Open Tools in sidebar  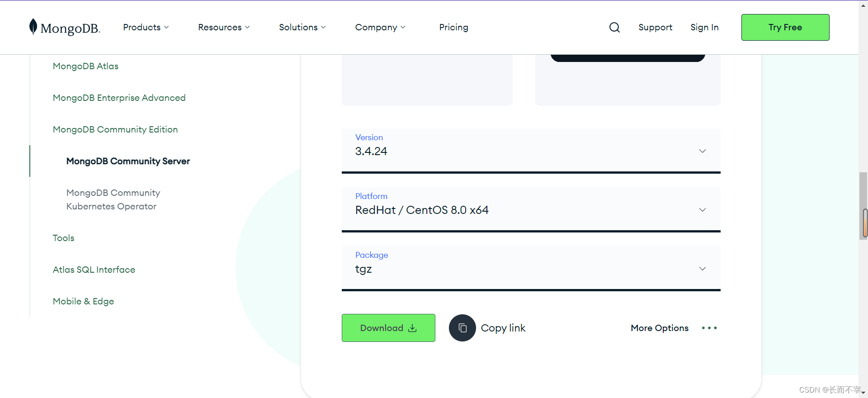tap(63, 238)
